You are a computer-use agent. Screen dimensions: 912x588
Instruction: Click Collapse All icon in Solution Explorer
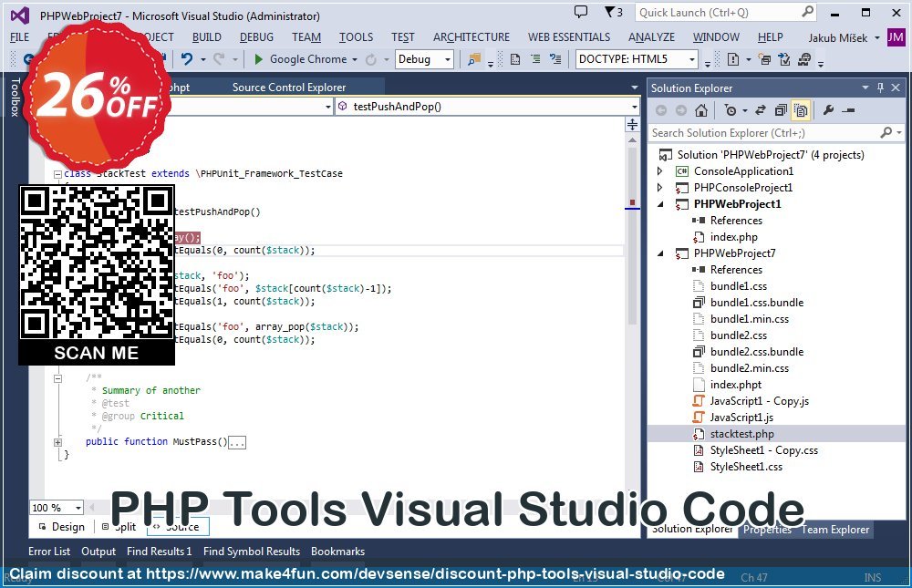point(781,110)
